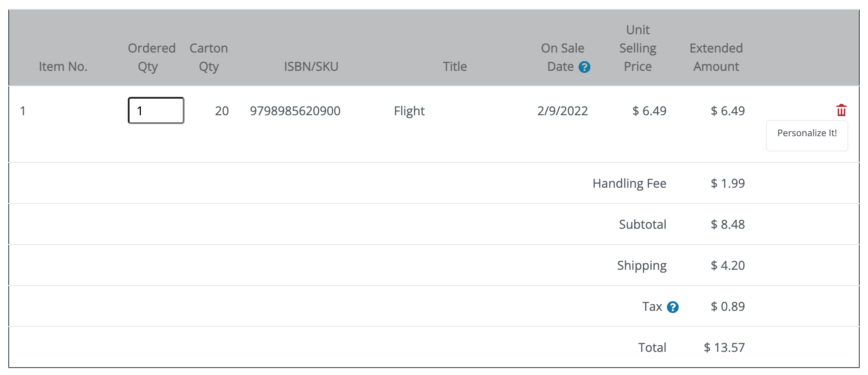Click the ISBN/SKU column header
This screenshot has width=868, height=375.
[311, 66]
